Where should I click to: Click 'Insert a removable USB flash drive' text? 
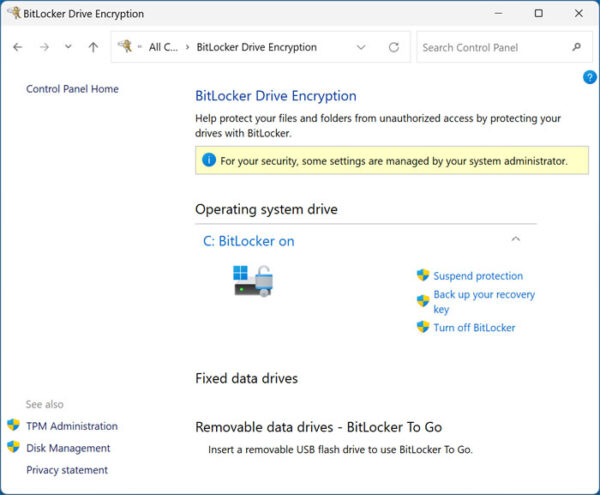tap(340, 449)
